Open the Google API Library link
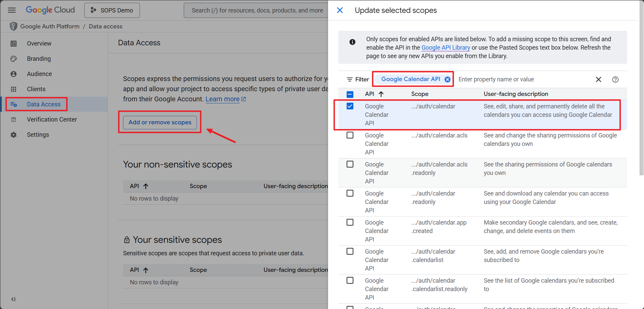The width and height of the screenshot is (644, 309). [x=445, y=48]
